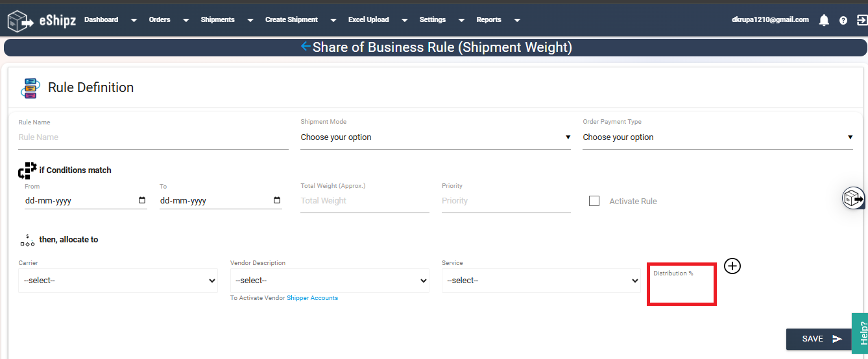The height and width of the screenshot is (359, 868).
Task: Click the 'then, allocate to' label
Action: [x=69, y=240]
